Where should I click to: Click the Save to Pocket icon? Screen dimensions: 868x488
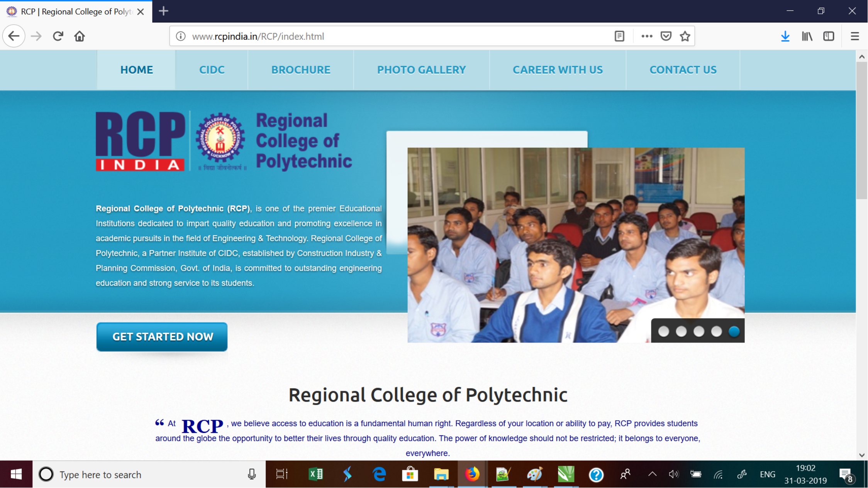[x=666, y=36]
